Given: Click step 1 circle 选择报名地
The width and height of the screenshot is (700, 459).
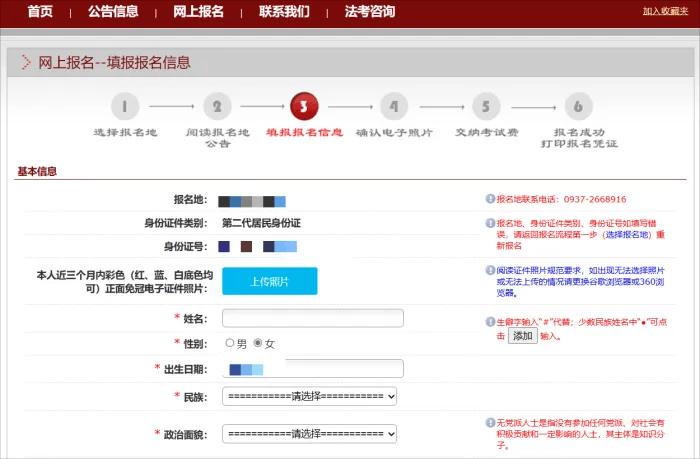Looking at the screenshot, I should coord(124,106).
